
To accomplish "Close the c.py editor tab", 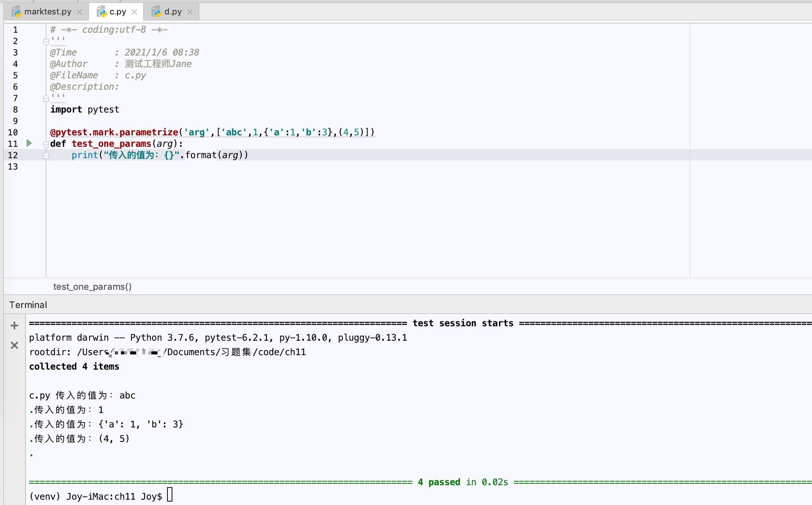I will point(134,12).
